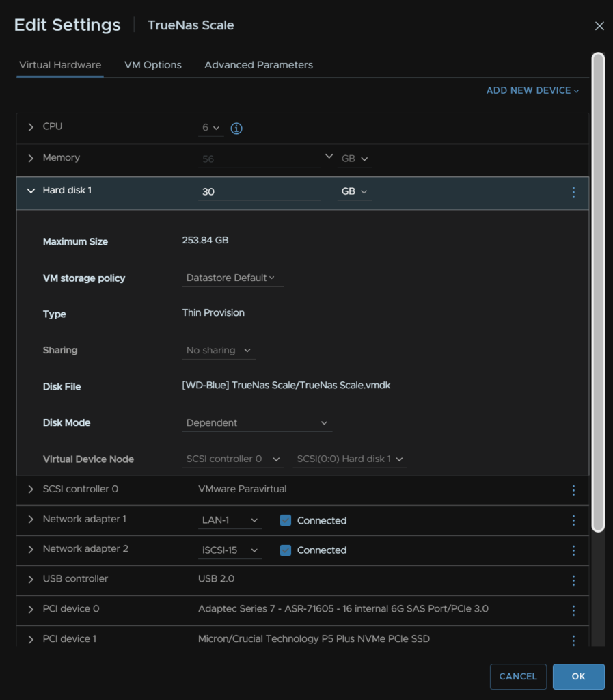
Task: Open the LAN-1 network dropdown
Action: 230,520
